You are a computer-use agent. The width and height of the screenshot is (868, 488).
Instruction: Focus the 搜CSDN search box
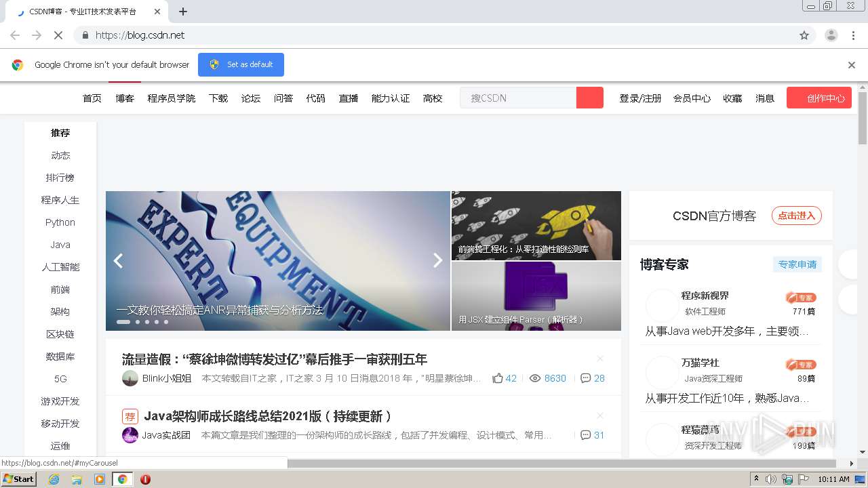pyautogui.click(x=518, y=98)
